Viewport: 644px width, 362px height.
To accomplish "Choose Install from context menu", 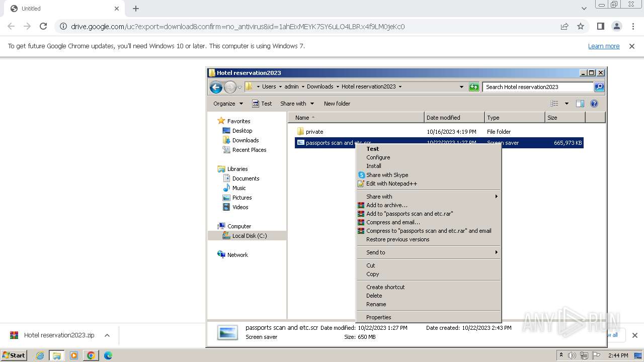I will point(374,166).
